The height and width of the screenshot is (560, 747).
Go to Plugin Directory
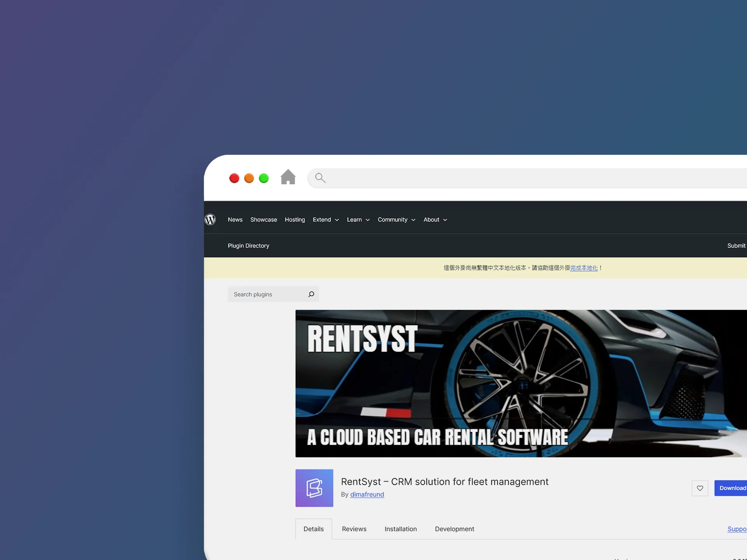tap(249, 246)
